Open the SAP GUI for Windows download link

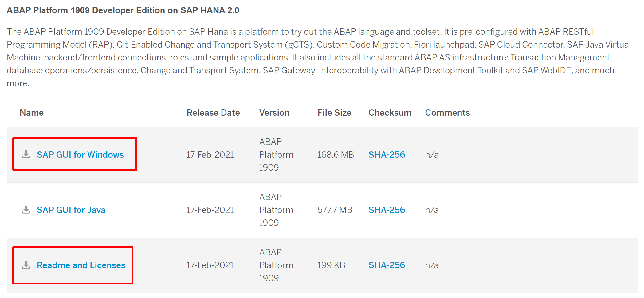pyautogui.click(x=80, y=155)
